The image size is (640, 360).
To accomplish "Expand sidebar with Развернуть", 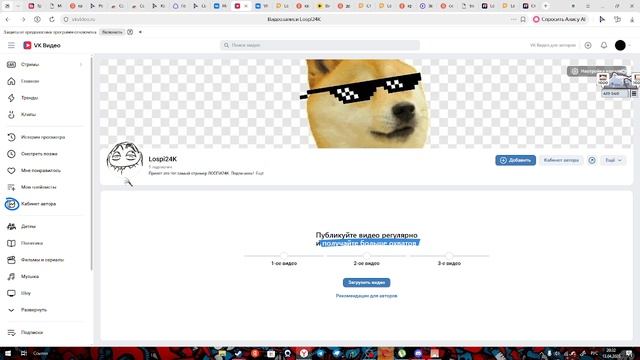I will 33,310.
